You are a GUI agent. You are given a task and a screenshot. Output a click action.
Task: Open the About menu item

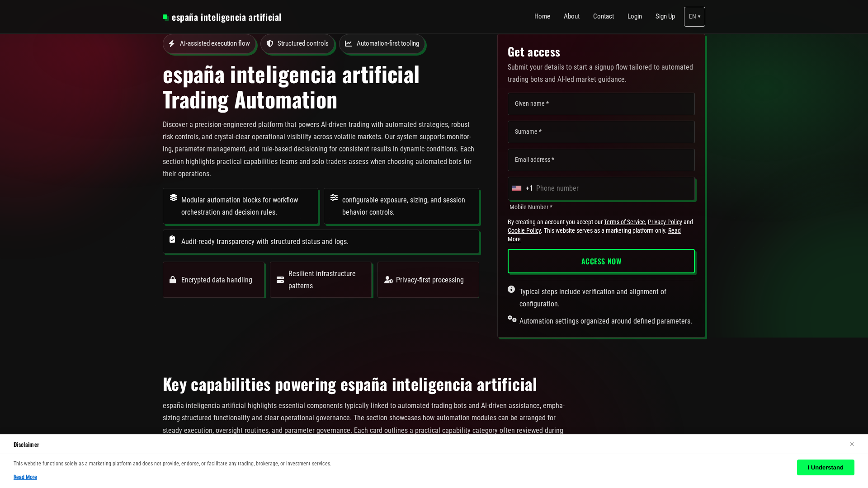pyautogui.click(x=571, y=16)
